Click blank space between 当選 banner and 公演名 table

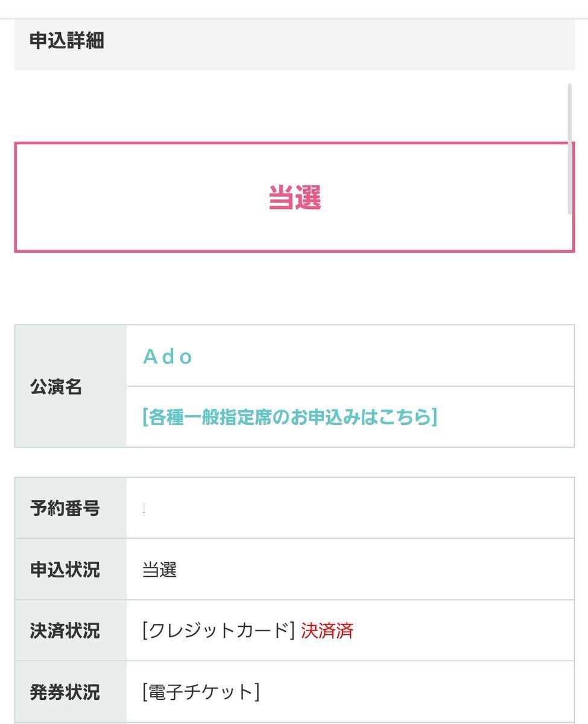[x=294, y=288]
